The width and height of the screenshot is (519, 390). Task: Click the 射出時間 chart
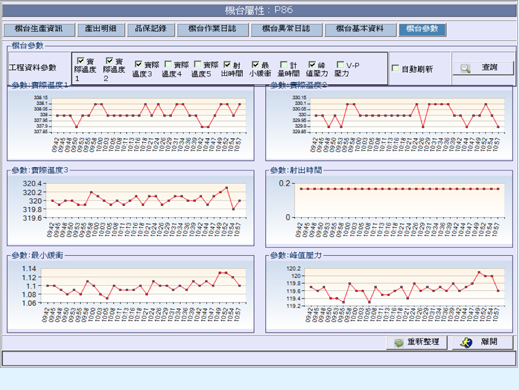click(x=389, y=210)
